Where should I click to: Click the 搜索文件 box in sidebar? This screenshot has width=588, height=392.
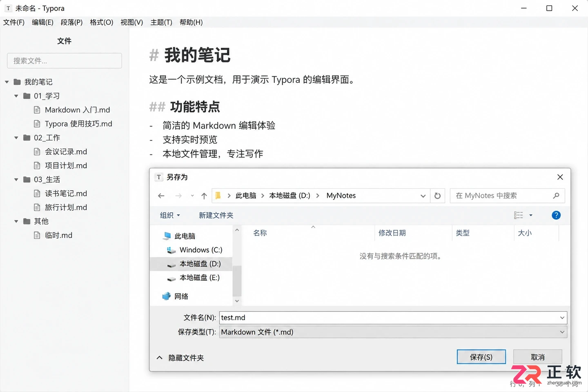click(x=65, y=61)
